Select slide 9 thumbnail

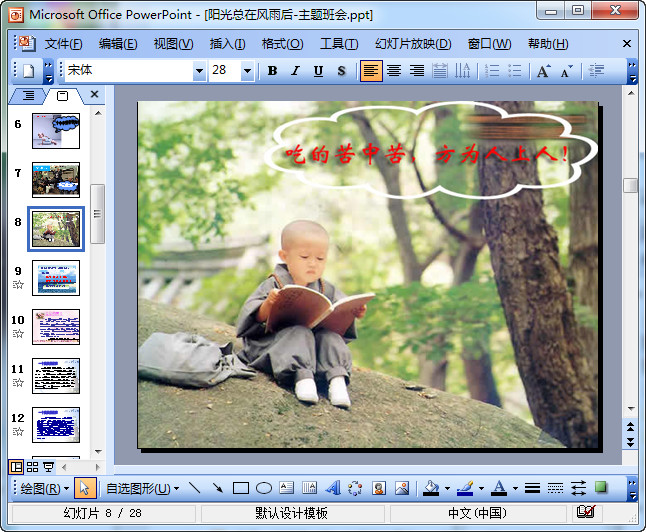(56, 278)
